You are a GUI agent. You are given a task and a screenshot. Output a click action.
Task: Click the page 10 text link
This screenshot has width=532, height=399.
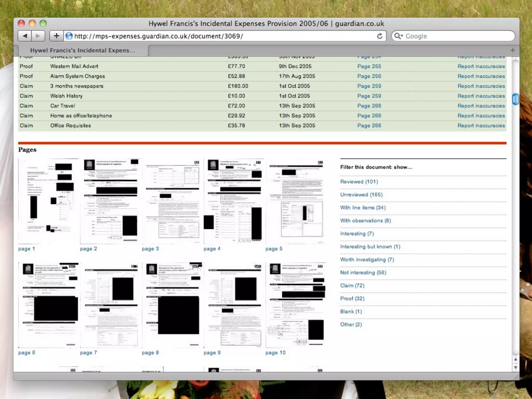(275, 353)
